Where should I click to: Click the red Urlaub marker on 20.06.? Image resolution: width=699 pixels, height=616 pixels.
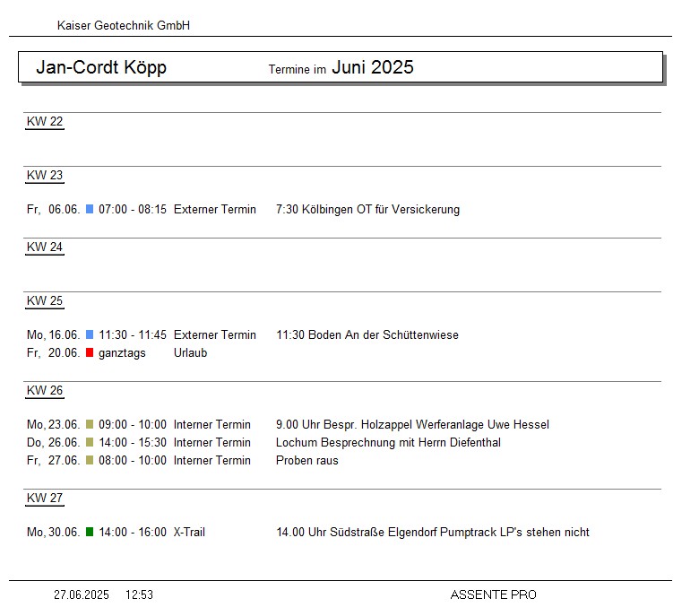click(x=90, y=353)
